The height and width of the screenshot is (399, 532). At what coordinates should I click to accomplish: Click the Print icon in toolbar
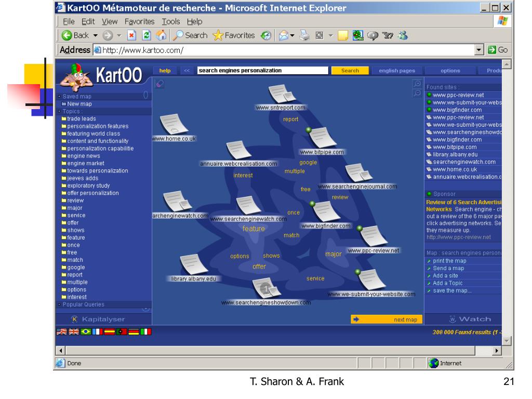point(304,35)
